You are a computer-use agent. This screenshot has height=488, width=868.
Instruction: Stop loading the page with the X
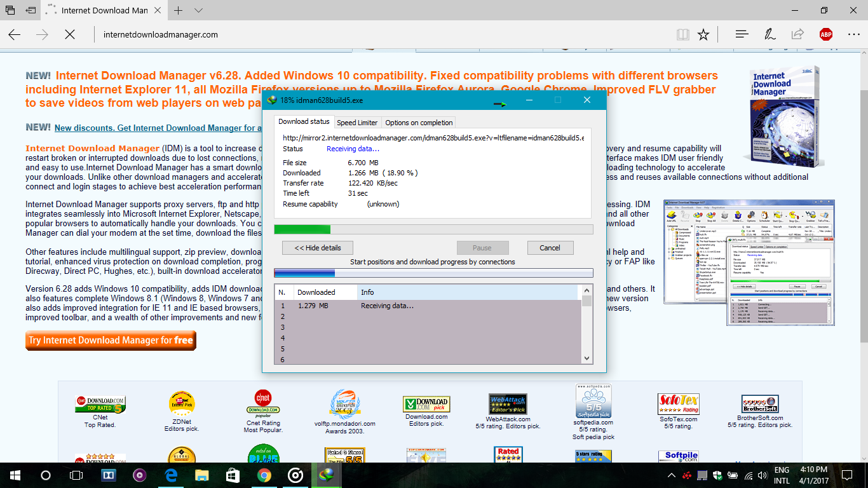[70, 35]
